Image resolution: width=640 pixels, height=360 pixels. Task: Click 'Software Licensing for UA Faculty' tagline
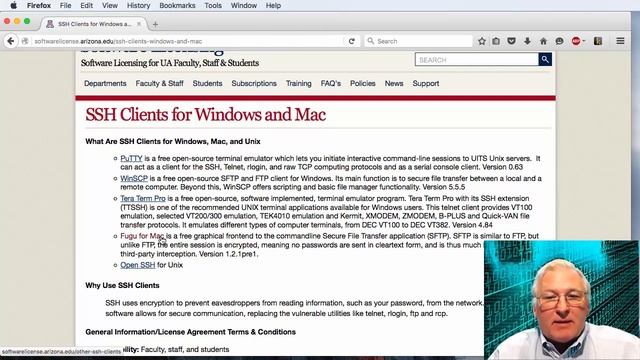click(170, 63)
